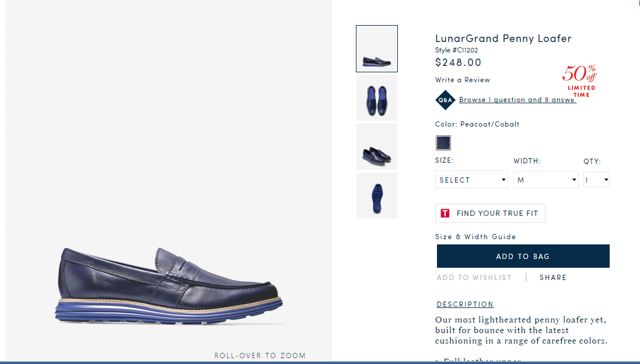640x364 pixels.
Task: Click the red True Fit T icon
Action: (445, 213)
